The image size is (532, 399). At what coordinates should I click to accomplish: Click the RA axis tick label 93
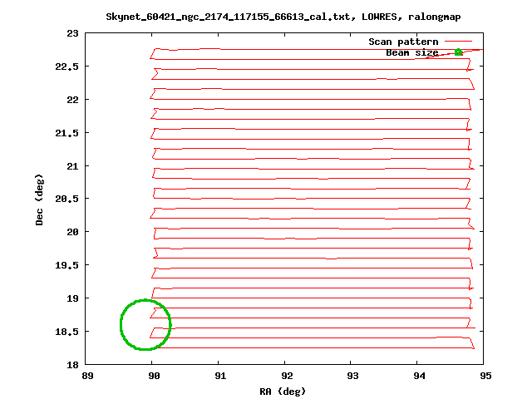click(352, 376)
